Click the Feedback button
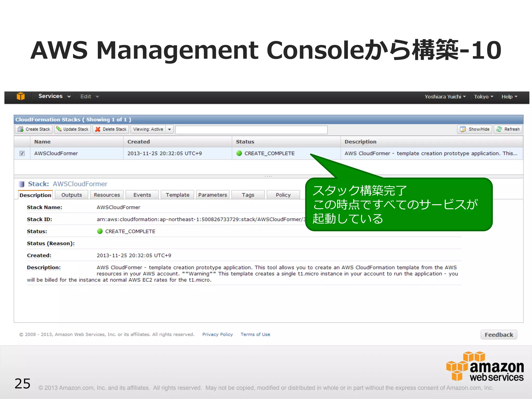The height and width of the screenshot is (399, 532). click(499, 335)
